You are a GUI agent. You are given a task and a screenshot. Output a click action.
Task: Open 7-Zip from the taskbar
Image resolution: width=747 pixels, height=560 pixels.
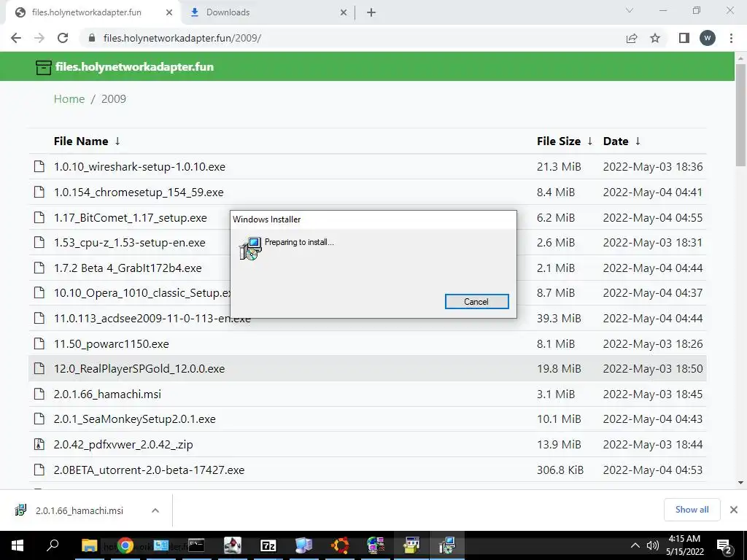click(268, 545)
